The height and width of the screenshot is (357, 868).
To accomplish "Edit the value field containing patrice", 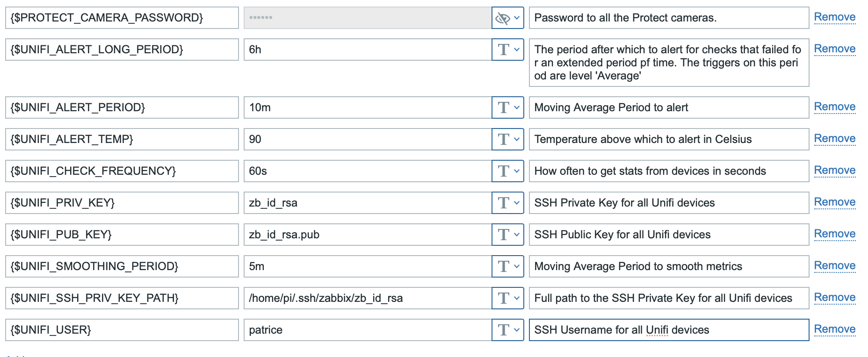I will (x=368, y=330).
